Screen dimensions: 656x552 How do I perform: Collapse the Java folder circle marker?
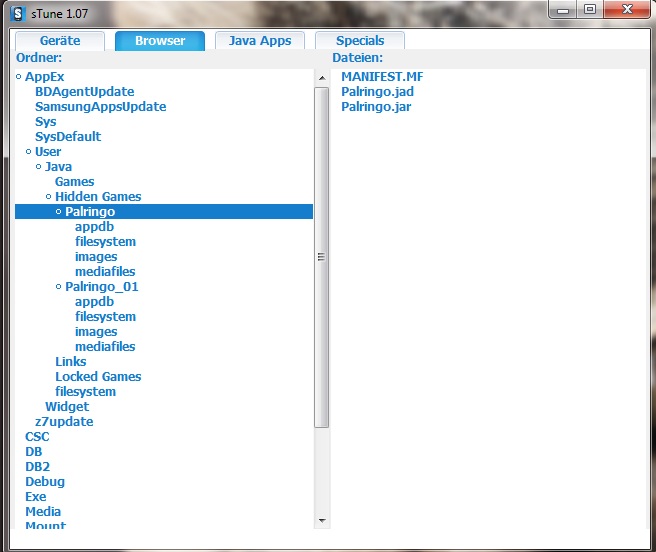38,167
